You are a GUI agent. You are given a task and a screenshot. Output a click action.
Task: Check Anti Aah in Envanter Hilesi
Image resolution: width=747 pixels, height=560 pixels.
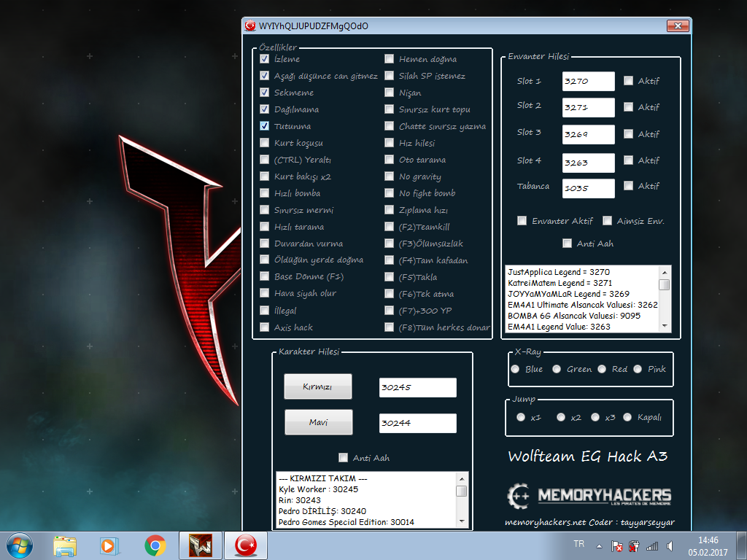567,244
